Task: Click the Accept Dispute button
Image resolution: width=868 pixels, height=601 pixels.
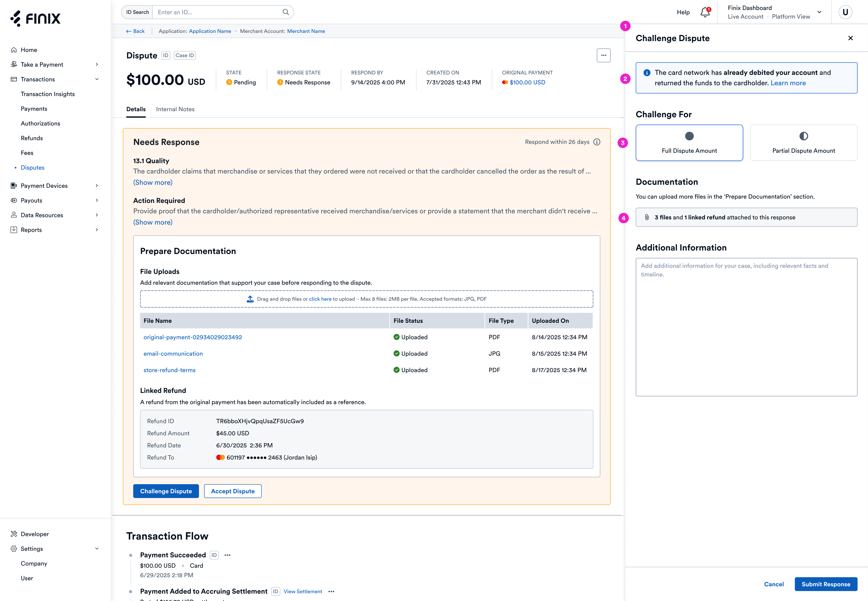Action: click(x=233, y=491)
